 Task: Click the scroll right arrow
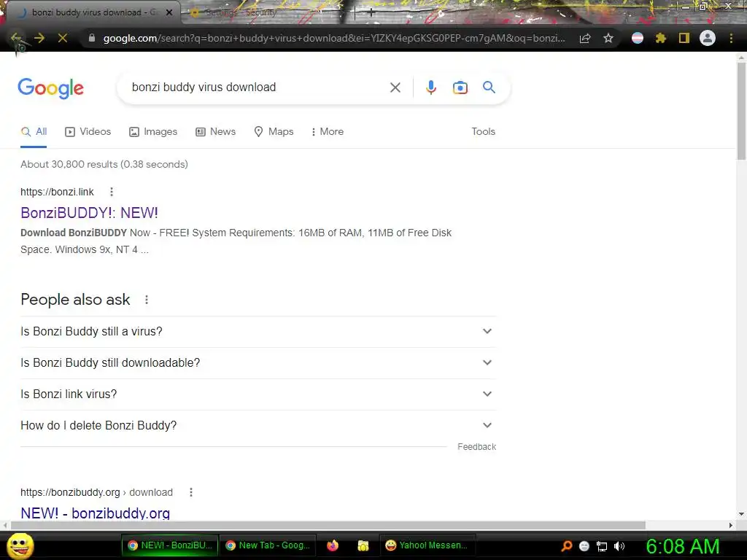pos(731,525)
